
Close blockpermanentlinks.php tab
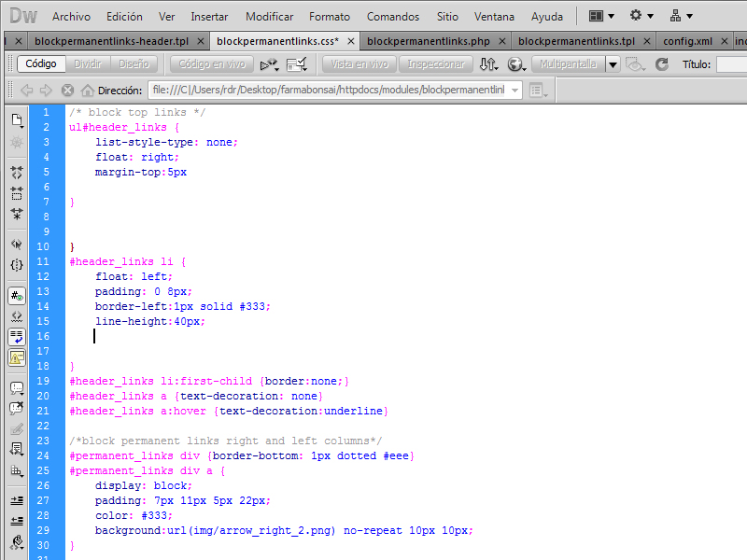pos(501,41)
